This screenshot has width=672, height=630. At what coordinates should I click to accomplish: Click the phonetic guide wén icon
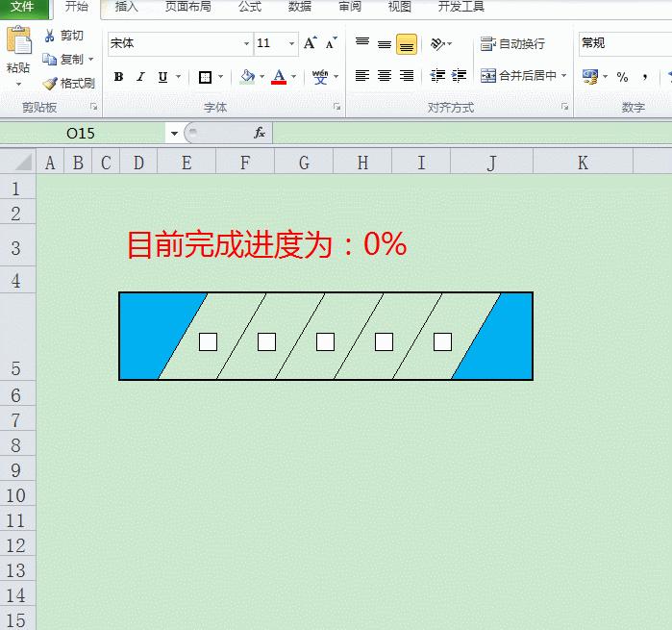click(320, 77)
